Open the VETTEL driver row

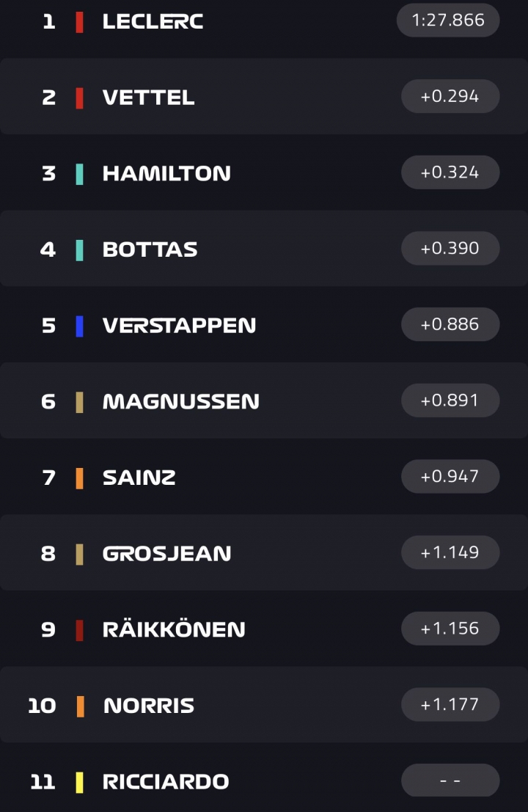[264, 96]
